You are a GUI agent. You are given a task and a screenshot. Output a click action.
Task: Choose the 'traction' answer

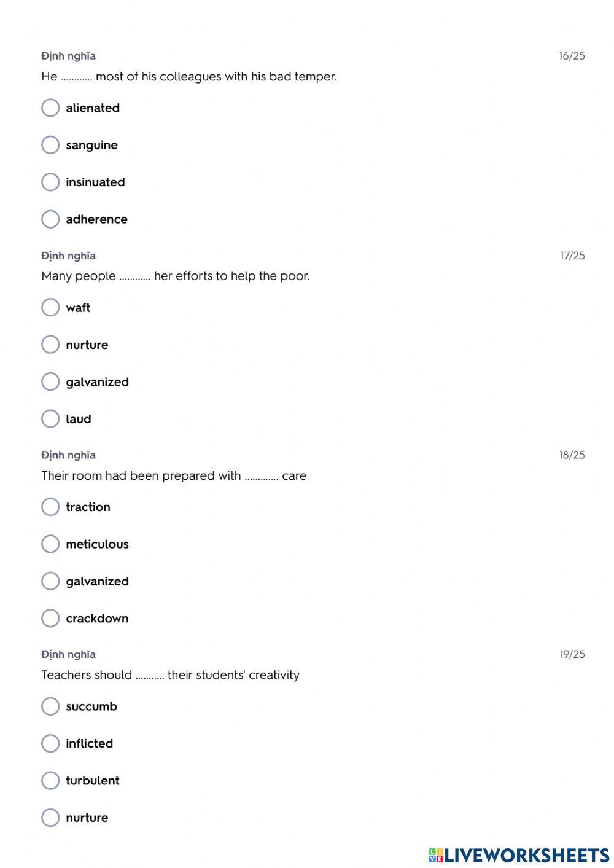coord(50,507)
